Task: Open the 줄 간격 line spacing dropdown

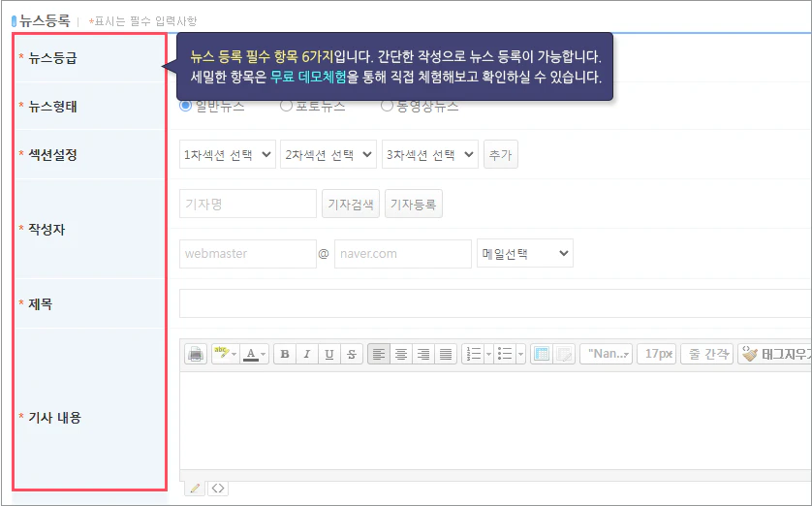Action: point(707,354)
